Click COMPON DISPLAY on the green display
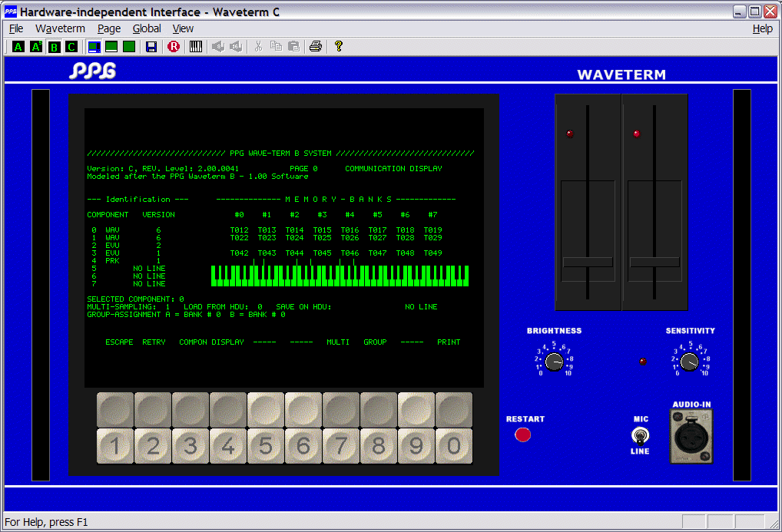This screenshot has width=782, height=532. (x=211, y=342)
